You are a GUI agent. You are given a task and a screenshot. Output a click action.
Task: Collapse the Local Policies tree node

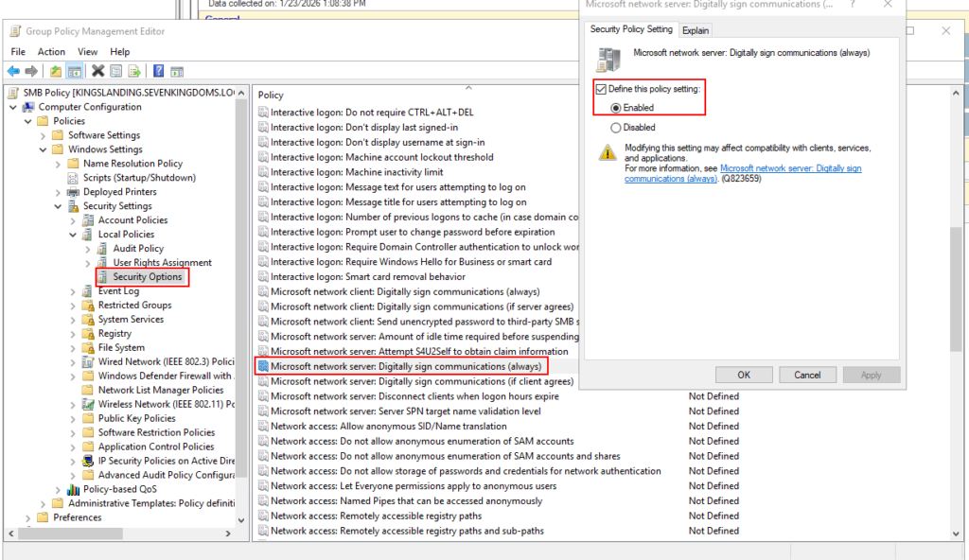point(74,235)
